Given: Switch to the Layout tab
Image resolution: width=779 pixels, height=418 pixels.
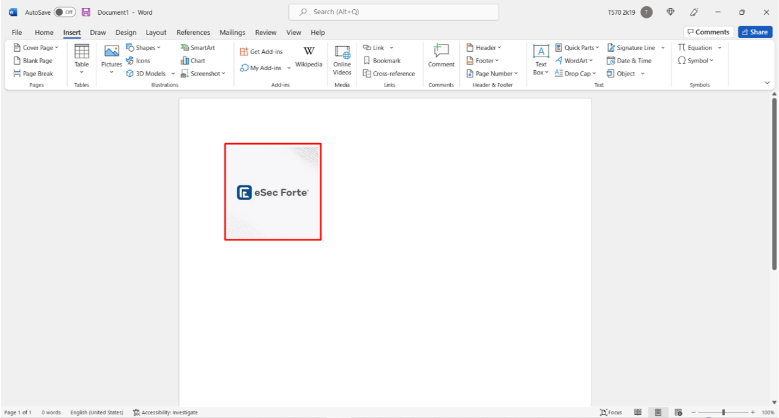Looking at the screenshot, I should pyautogui.click(x=156, y=32).
